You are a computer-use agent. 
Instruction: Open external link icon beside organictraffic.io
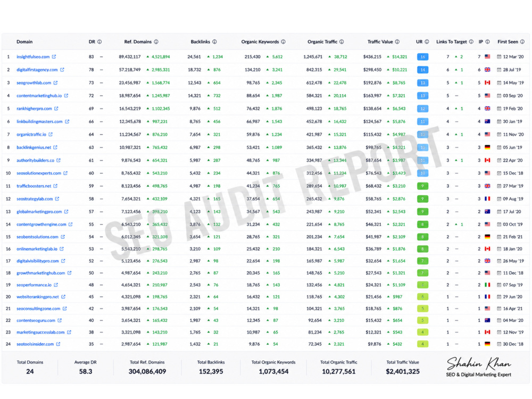pyautogui.click(x=51, y=135)
